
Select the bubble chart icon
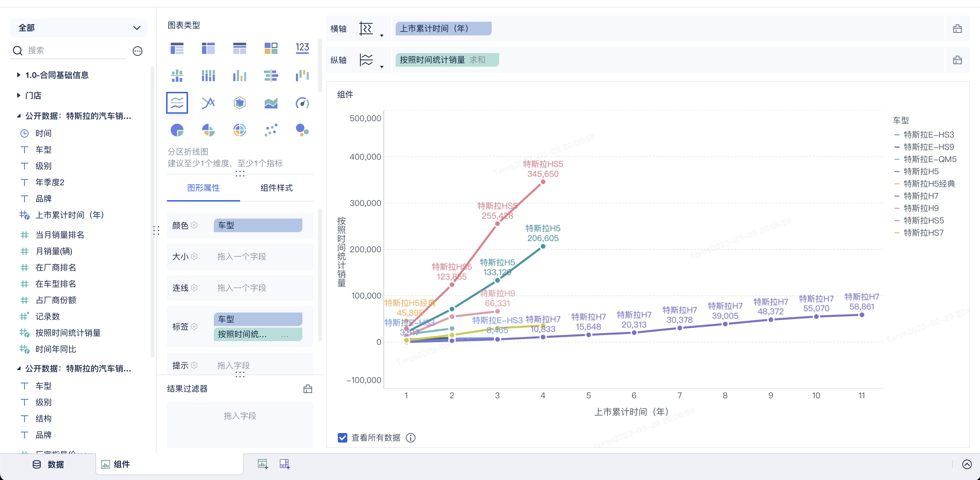(302, 130)
